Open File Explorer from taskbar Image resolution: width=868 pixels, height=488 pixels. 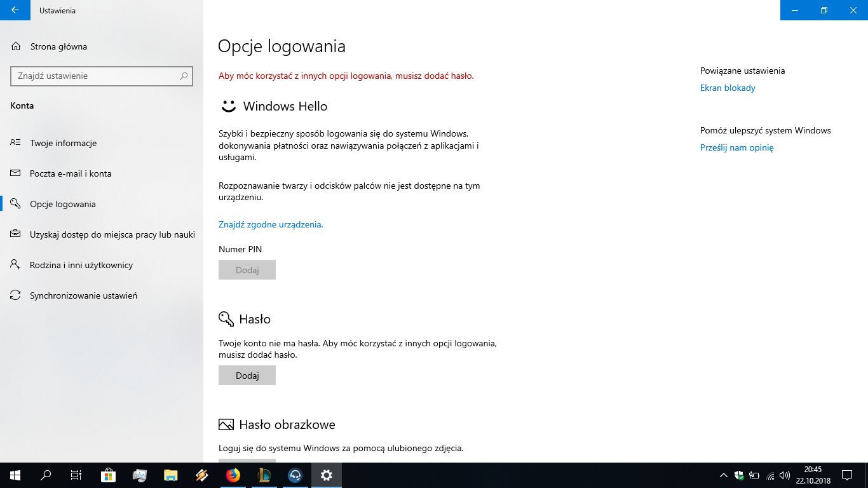[x=171, y=475]
